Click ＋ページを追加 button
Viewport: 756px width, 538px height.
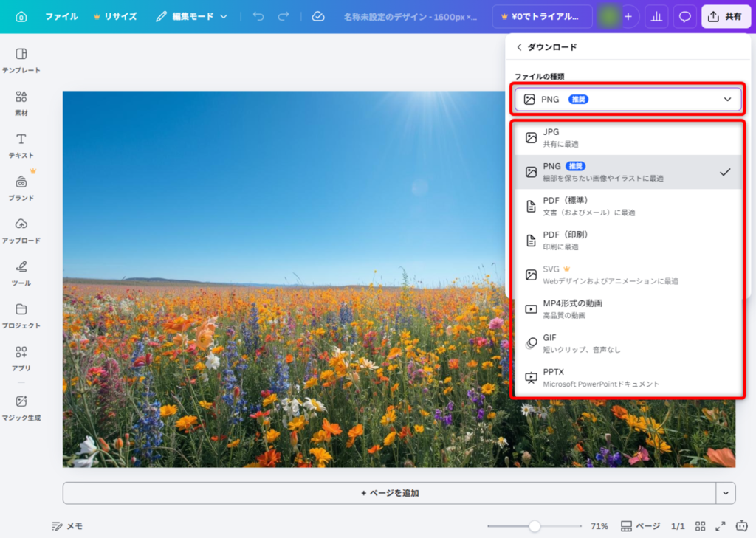click(x=390, y=493)
